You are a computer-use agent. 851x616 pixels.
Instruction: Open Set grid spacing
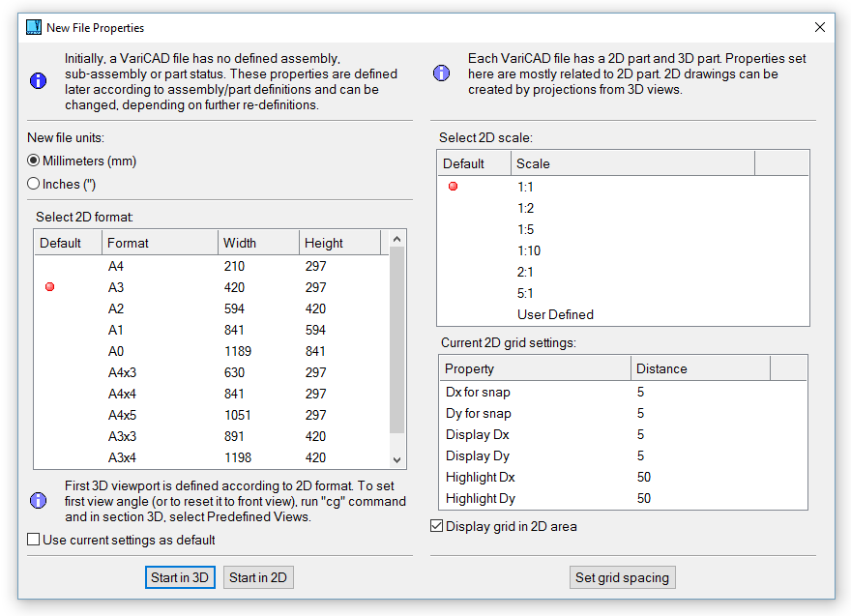[x=622, y=577]
